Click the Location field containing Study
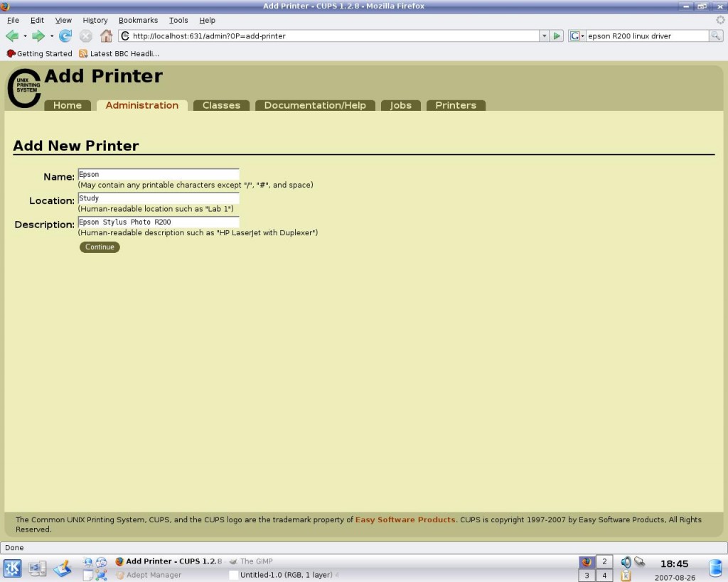The width and height of the screenshot is (728, 582). 159,198
